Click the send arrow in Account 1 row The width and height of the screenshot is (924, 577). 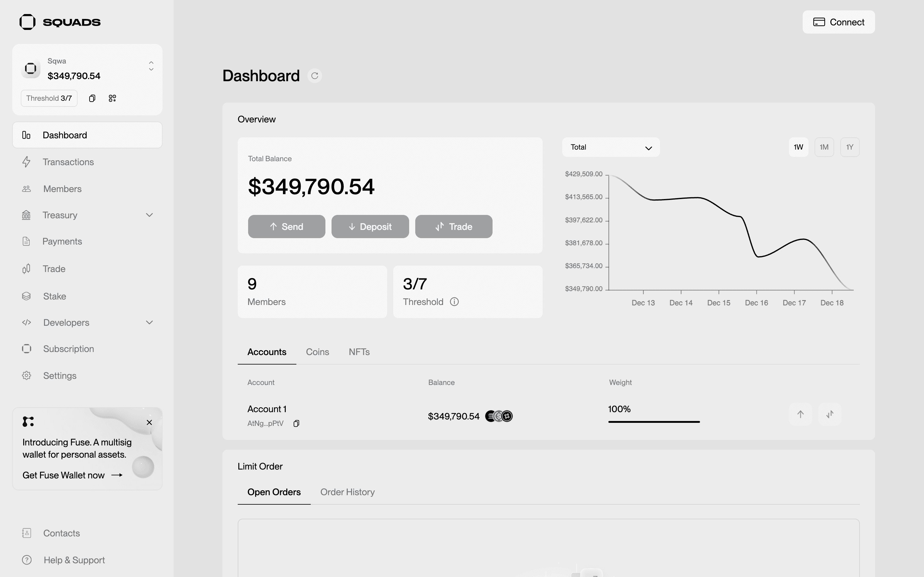point(800,415)
